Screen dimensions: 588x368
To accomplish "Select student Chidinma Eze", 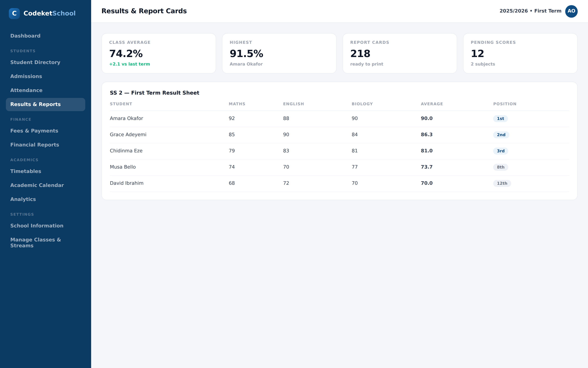I will click(x=126, y=151).
